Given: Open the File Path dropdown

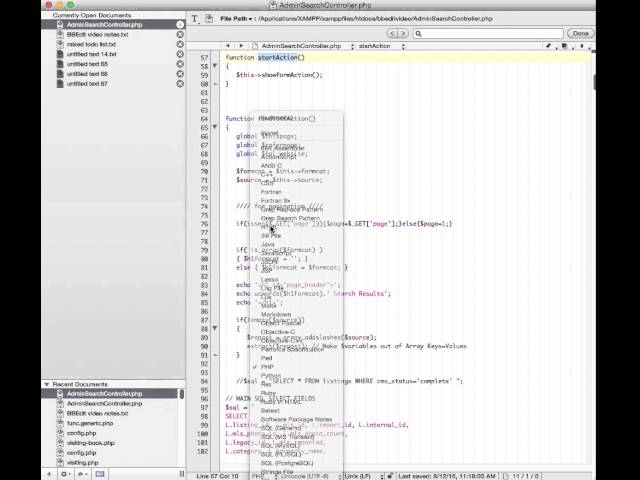Looking at the screenshot, I should pyautogui.click(x=236, y=19).
